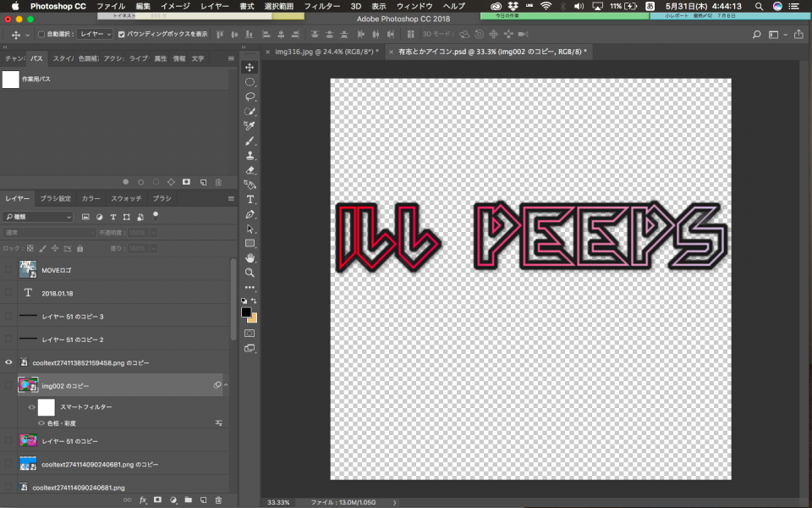Open the フィルター menu
The width and height of the screenshot is (812, 508).
click(x=321, y=6)
